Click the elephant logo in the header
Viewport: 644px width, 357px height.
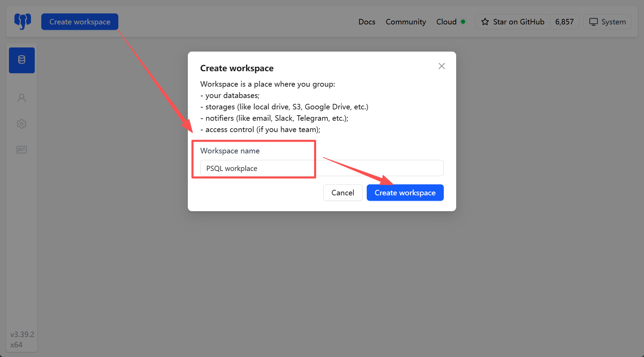point(23,22)
